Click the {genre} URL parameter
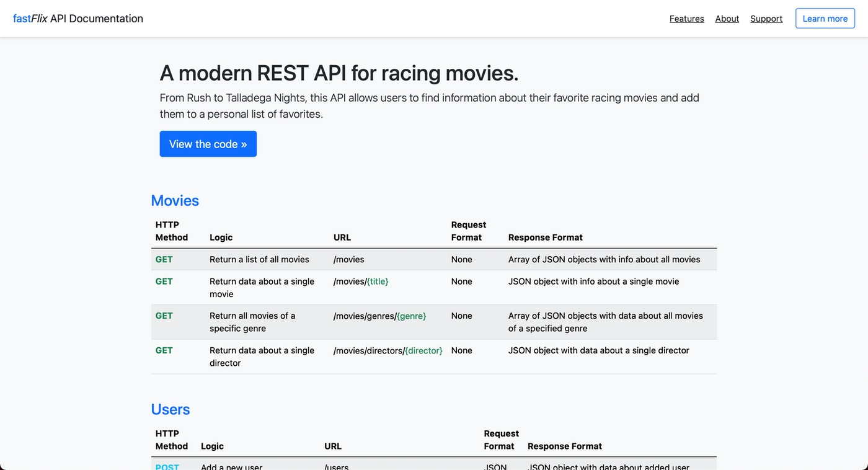 coord(411,316)
